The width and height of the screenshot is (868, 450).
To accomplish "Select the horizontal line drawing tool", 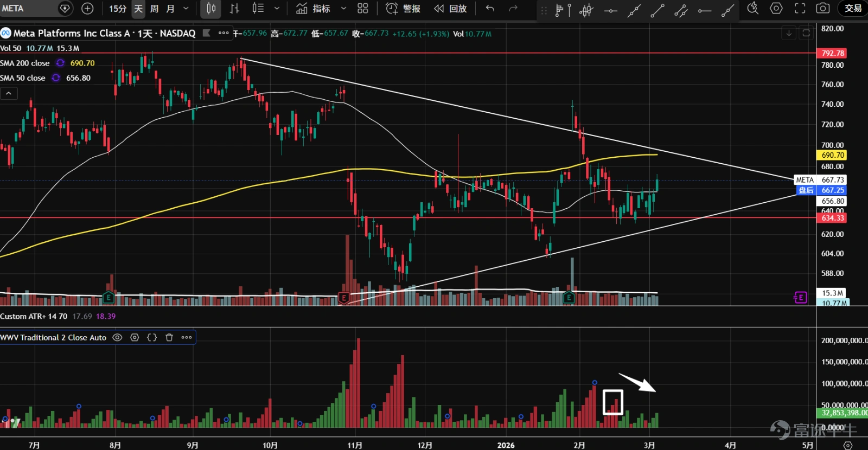I will pos(610,10).
